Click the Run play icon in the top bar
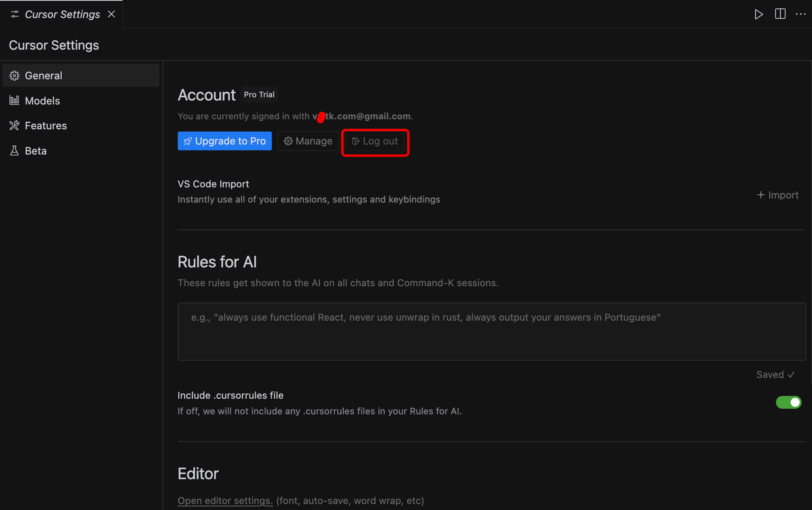812x510 pixels. pyautogui.click(x=758, y=14)
